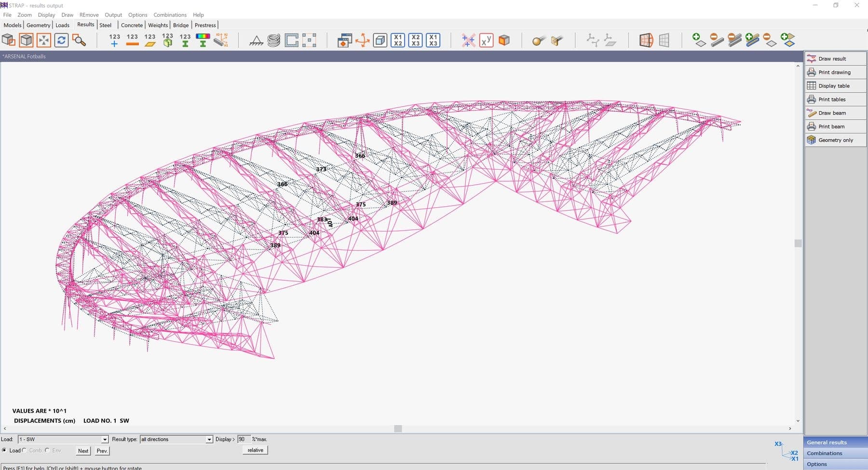Open the Results tab
The image size is (868, 470).
(86, 25)
